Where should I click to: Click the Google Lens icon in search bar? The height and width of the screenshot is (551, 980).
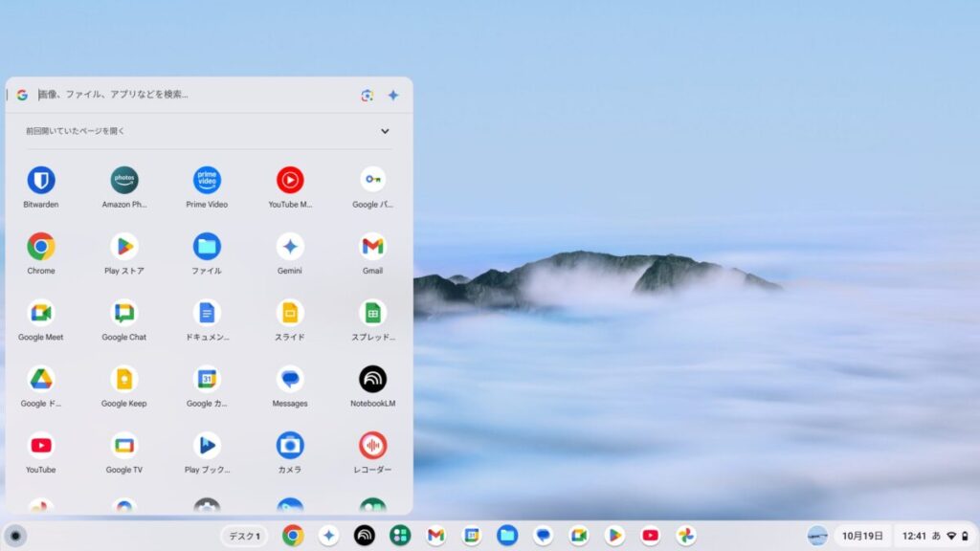[367, 95]
